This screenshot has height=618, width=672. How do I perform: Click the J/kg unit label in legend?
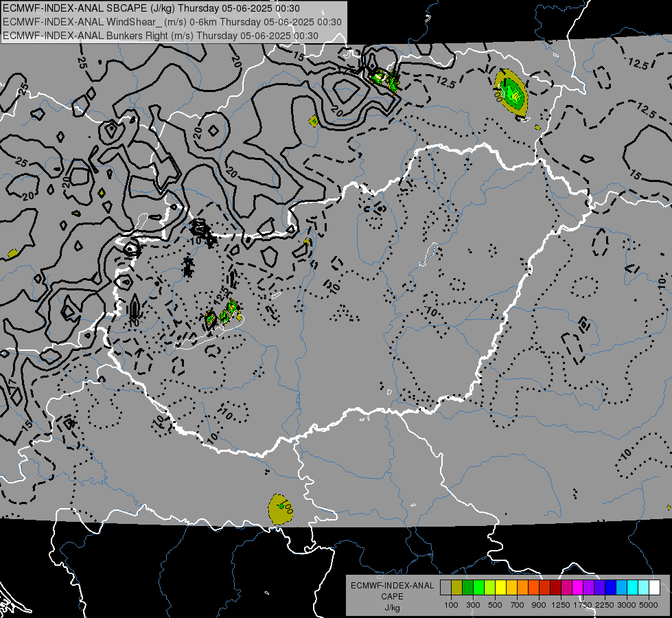coord(392,608)
